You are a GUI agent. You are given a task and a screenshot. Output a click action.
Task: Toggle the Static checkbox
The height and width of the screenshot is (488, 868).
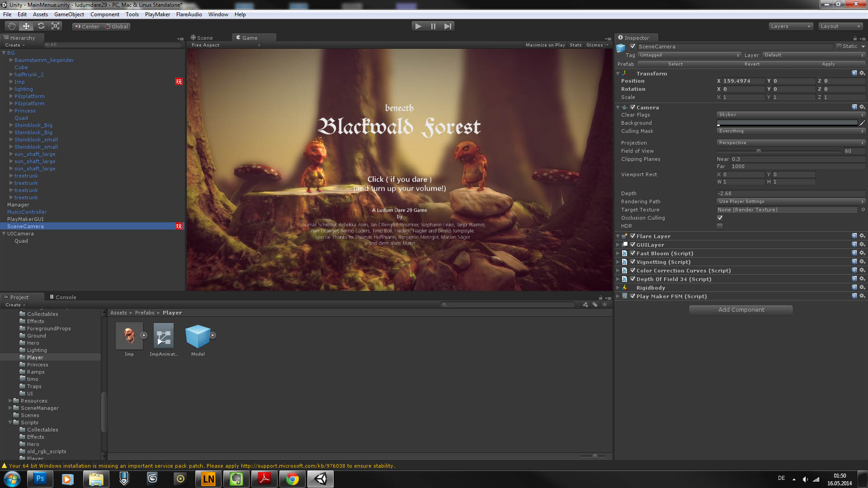839,46
